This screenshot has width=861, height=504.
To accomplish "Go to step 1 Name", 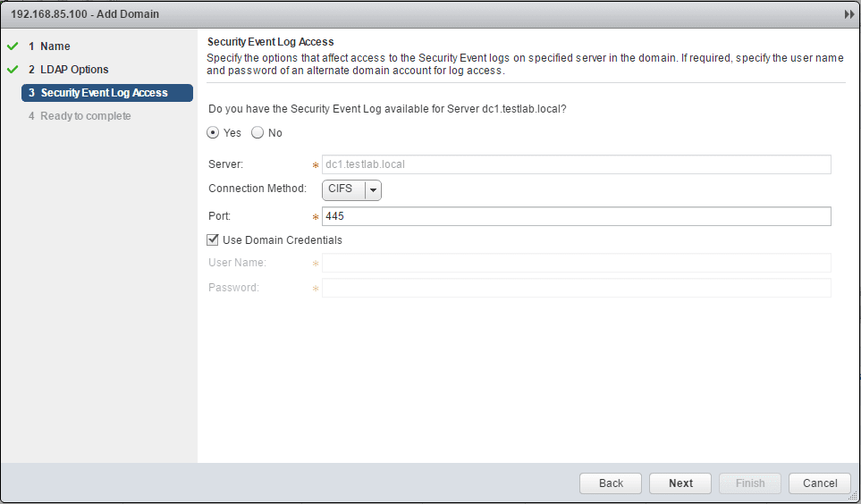I will tap(55, 46).
